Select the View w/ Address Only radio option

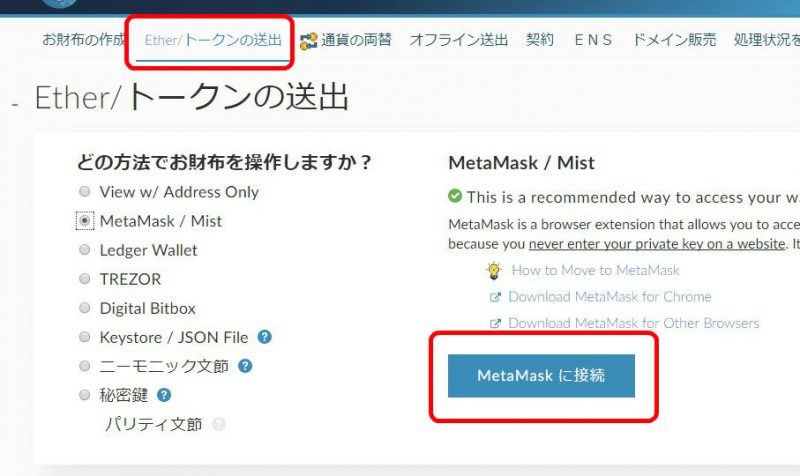[x=85, y=191]
